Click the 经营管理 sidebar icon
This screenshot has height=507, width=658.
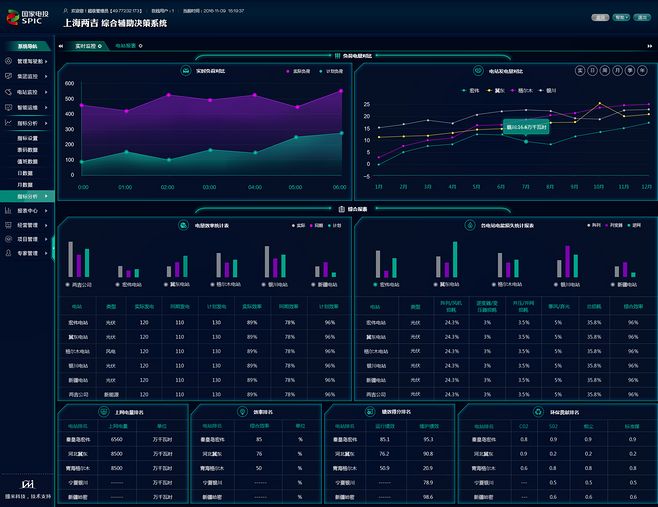tap(8, 225)
